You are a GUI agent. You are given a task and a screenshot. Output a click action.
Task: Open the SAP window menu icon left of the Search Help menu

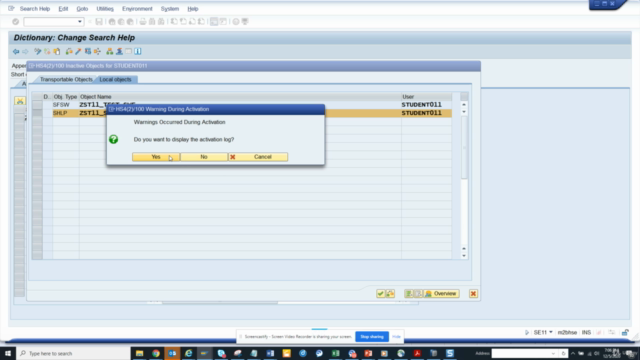(11, 9)
